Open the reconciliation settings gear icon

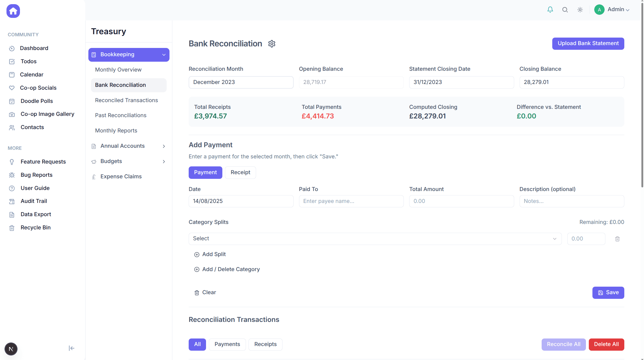tap(272, 44)
